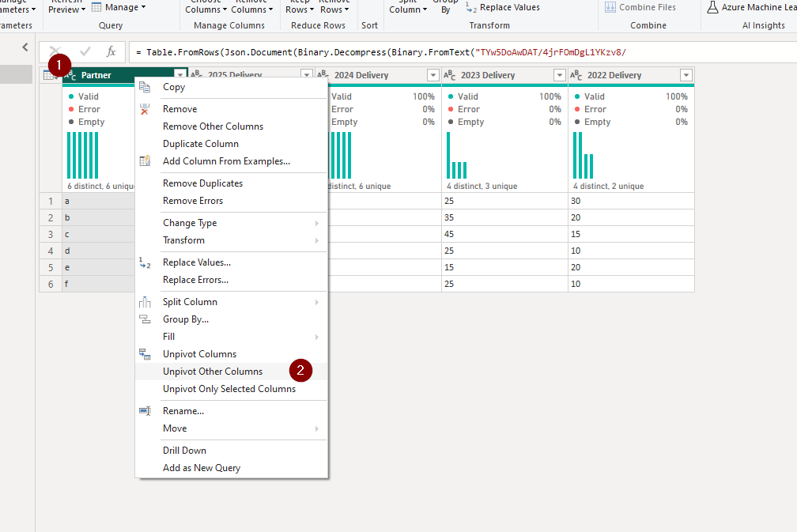Screen dimensions: 797x532
Task: Click the Replace Values icon in context menu
Action: click(145, 262)
